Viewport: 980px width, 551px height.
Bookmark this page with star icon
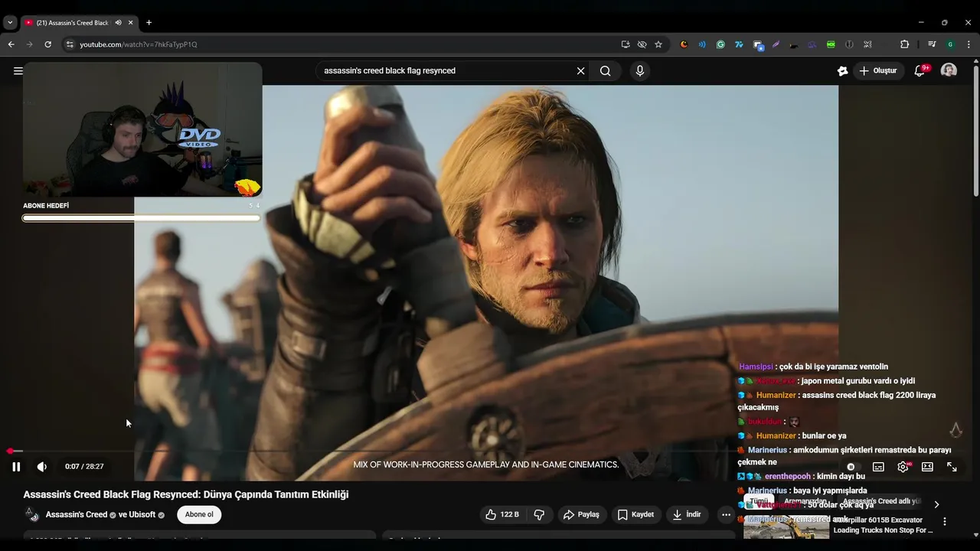pos(658,44)
